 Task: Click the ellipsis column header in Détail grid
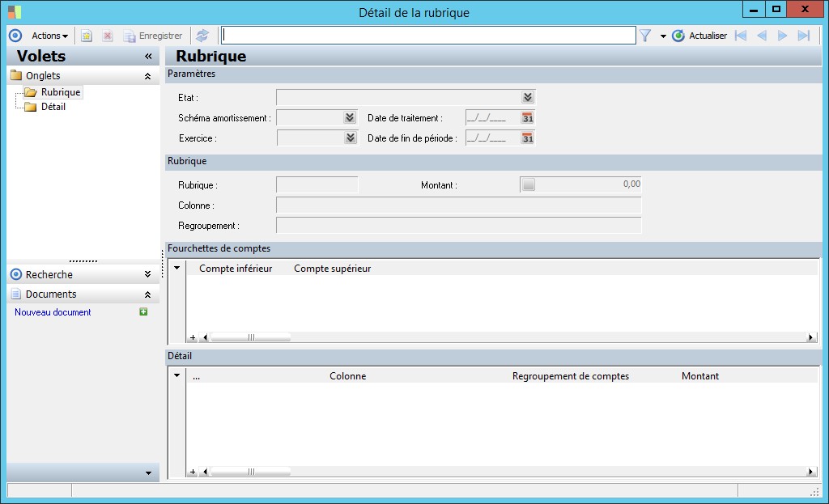pyautogui.click(x=196, y=376)
